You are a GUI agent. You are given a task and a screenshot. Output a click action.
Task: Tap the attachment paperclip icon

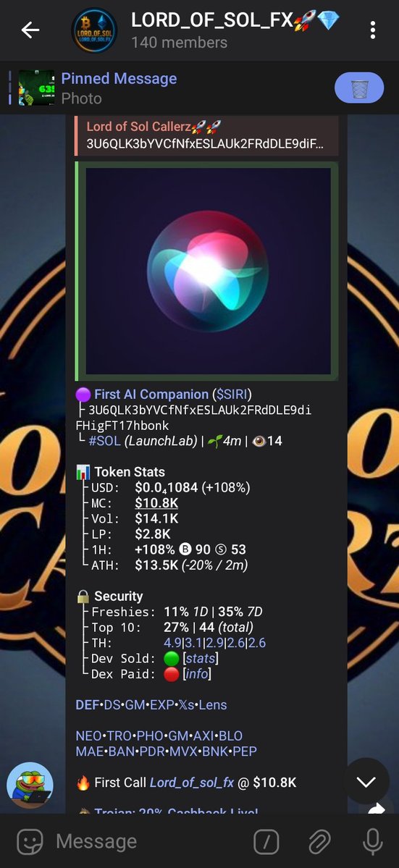pos(319,841)
